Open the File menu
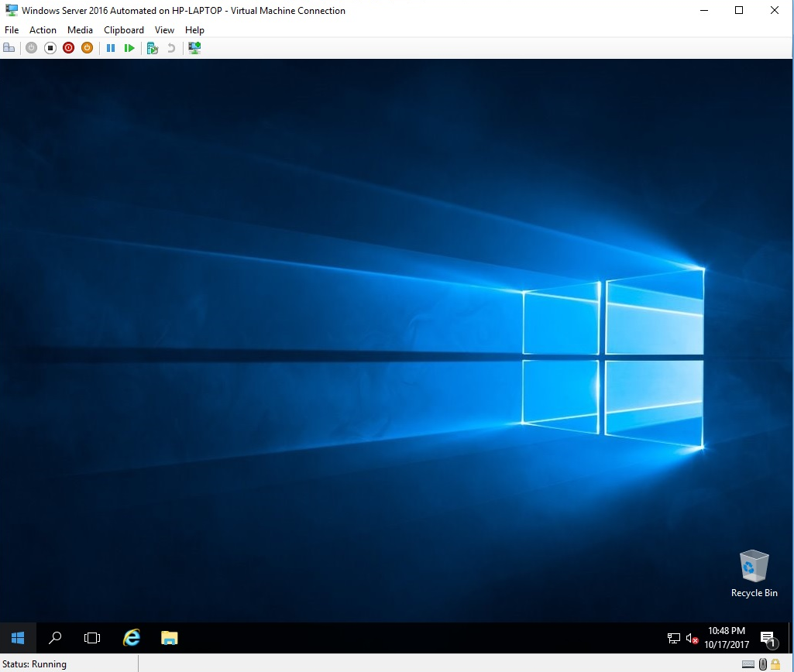Viewport: 794px width, 672px height. pos(12,30)
